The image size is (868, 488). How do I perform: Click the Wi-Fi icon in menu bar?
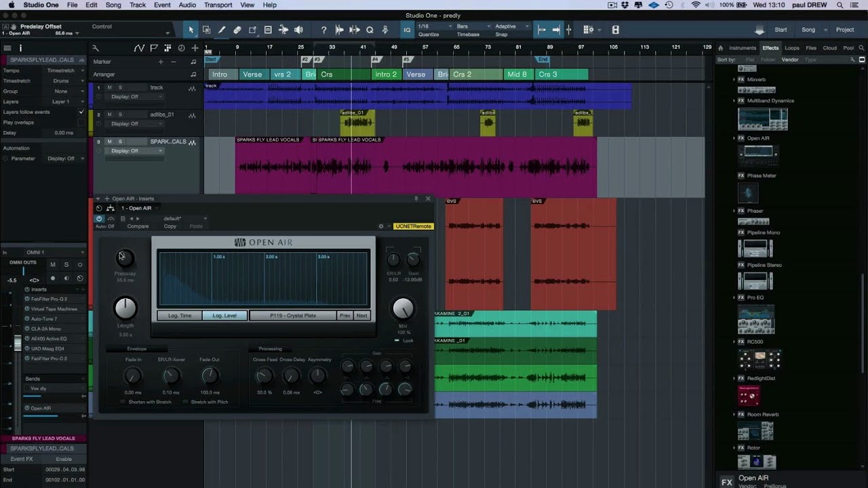pyautogui.click(x=696, y=5)
